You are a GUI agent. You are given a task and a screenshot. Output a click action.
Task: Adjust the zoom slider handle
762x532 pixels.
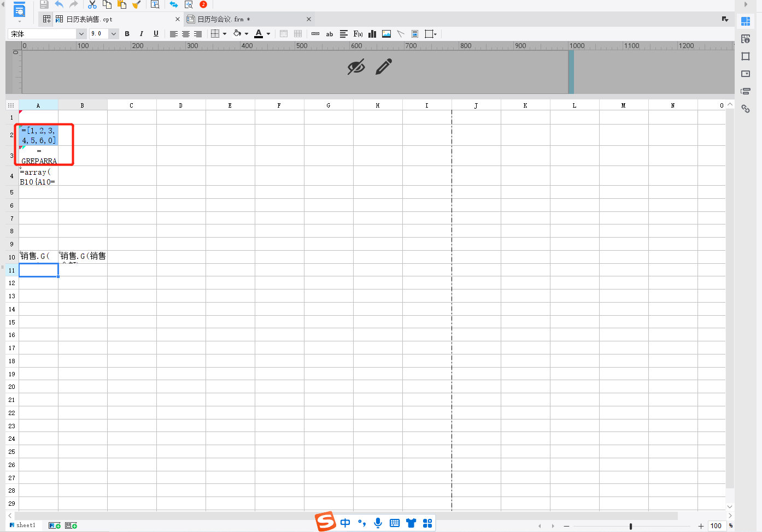631,526
